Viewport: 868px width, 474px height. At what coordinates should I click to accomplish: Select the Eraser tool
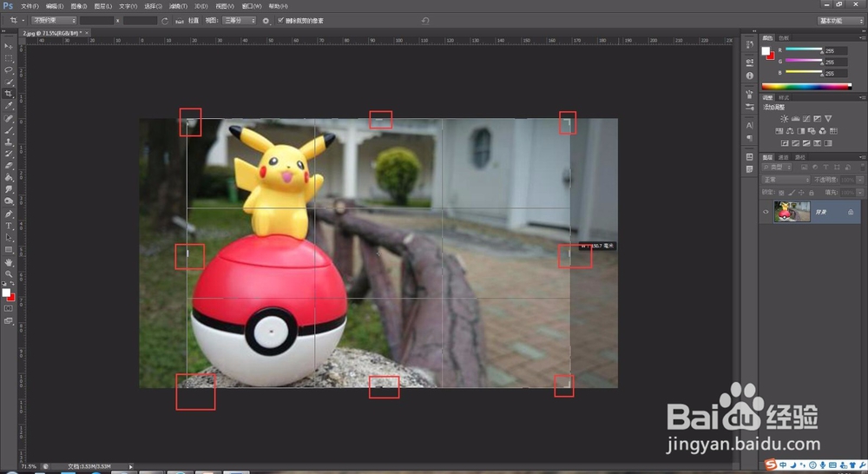(9, 166)
